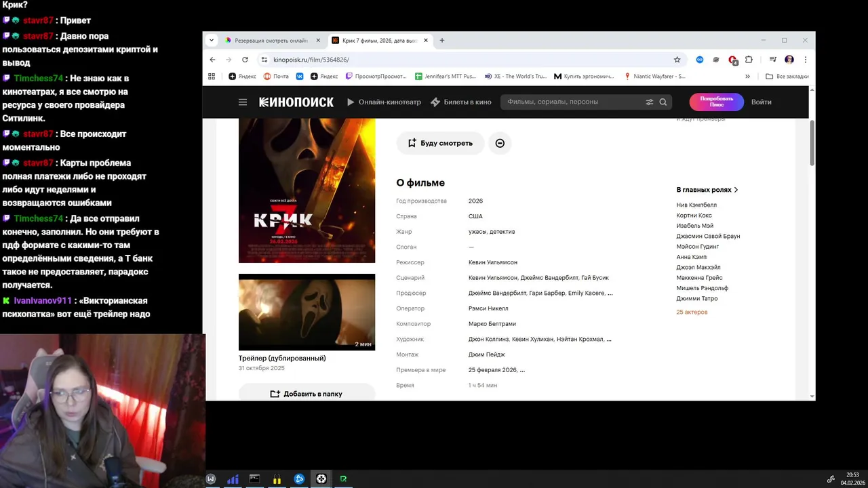Open Билеты в кино section

point(461,102)
